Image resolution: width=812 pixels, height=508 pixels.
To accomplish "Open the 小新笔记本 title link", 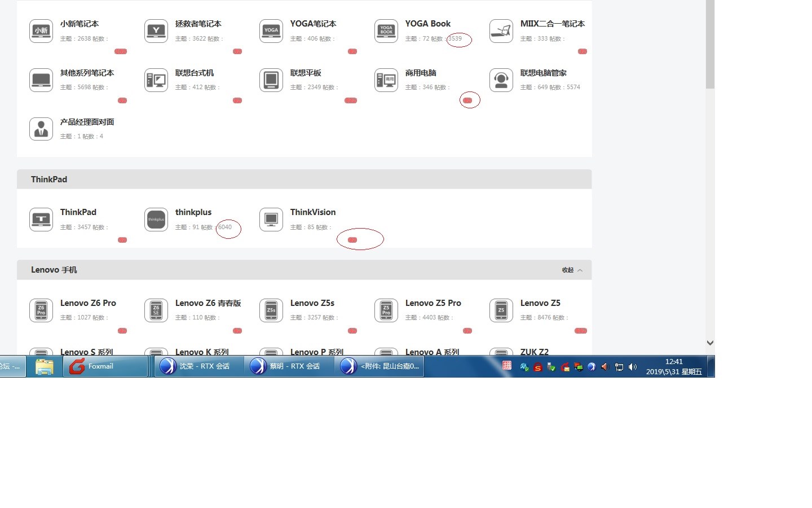I will click(x=80, y=24).
